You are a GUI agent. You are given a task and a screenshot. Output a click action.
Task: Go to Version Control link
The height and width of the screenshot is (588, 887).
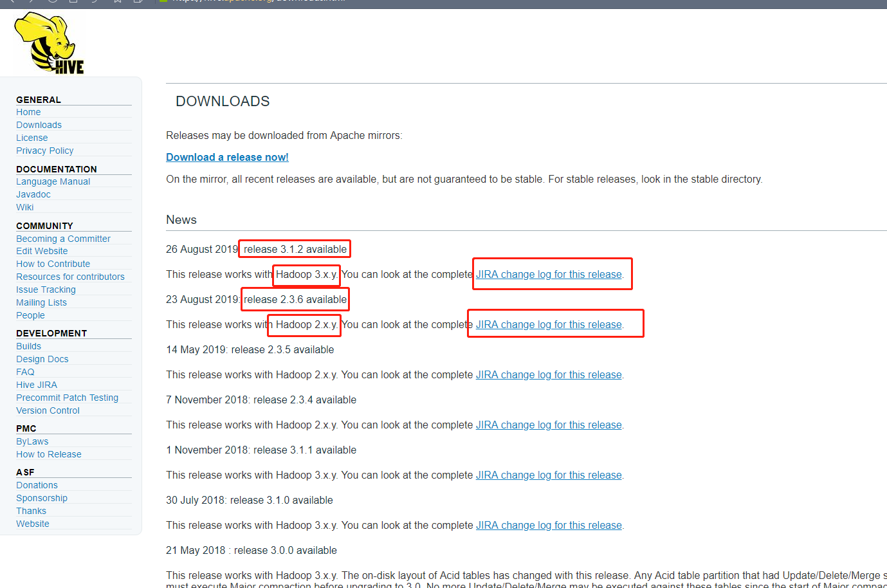pyautogui.click(x=48, y=410)
